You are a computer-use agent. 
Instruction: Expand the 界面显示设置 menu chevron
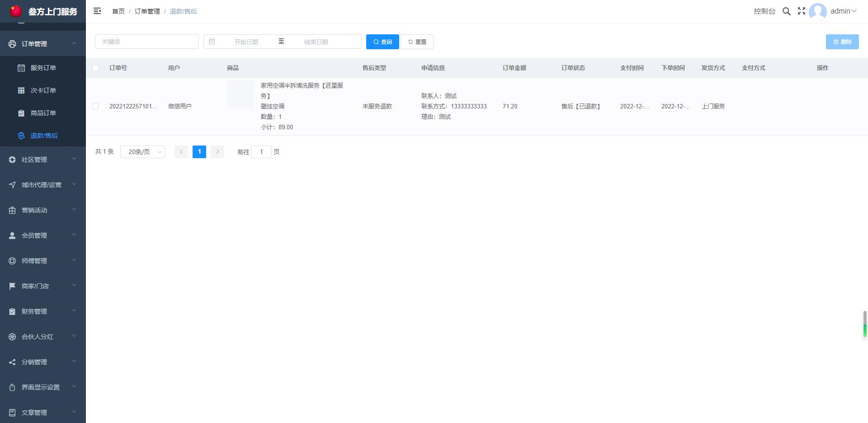coord(74,387)
